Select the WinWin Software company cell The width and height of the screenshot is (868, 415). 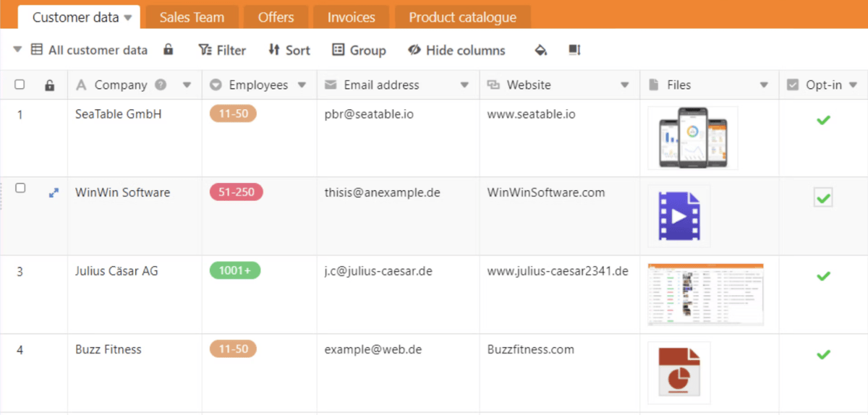(135, 216)
